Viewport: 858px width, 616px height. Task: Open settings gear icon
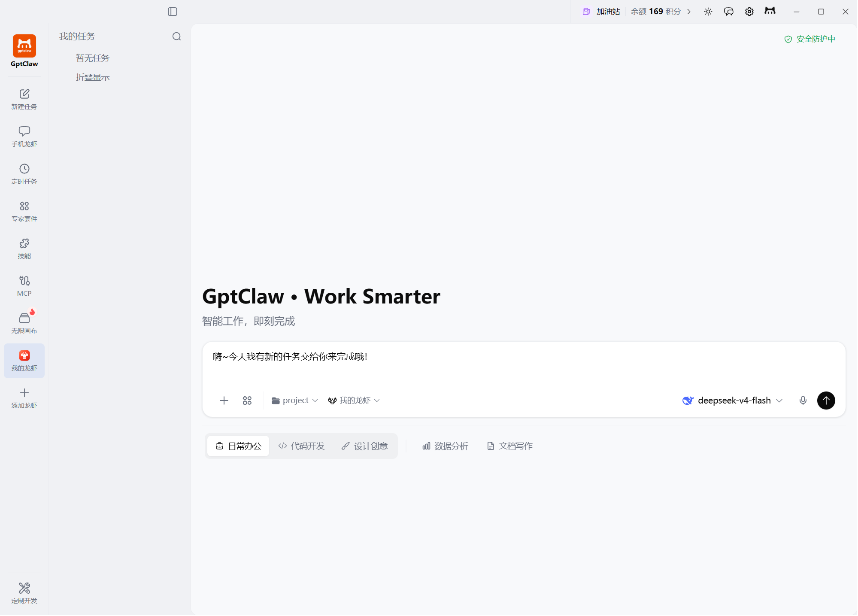(x=749, y=12)
